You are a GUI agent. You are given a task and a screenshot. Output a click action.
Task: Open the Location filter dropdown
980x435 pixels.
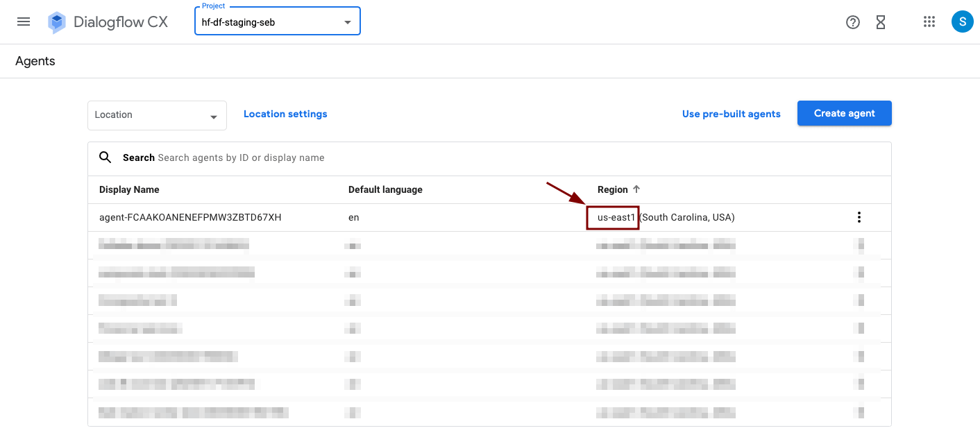(x=157, y=115)
